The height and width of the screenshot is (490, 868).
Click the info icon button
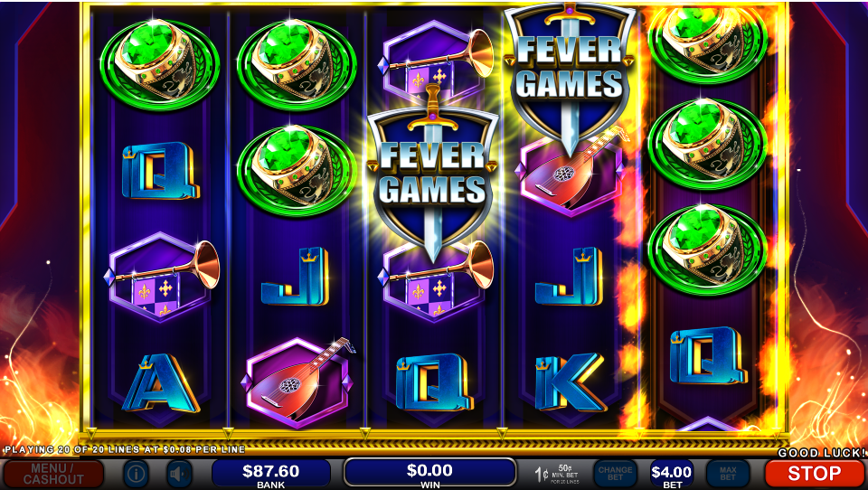click(137, 475)
